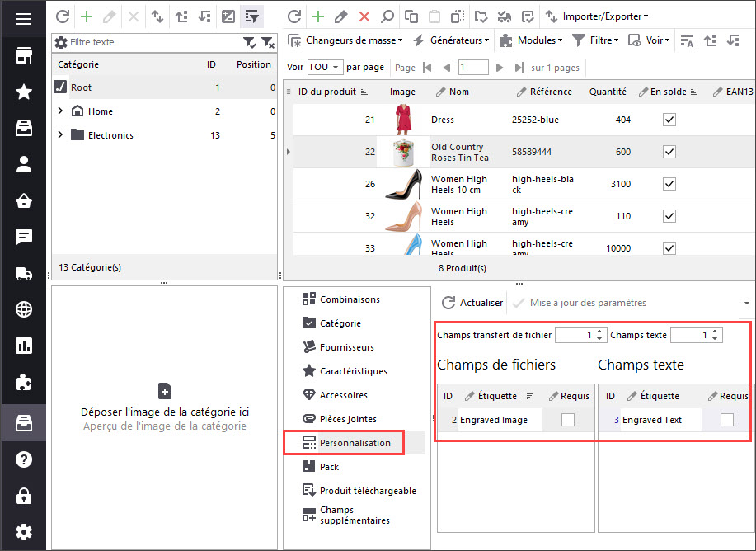The height and width of the screenshot is (551, 756).
Task: Search products with magnifier icon
Action: (x=387, y=16)
